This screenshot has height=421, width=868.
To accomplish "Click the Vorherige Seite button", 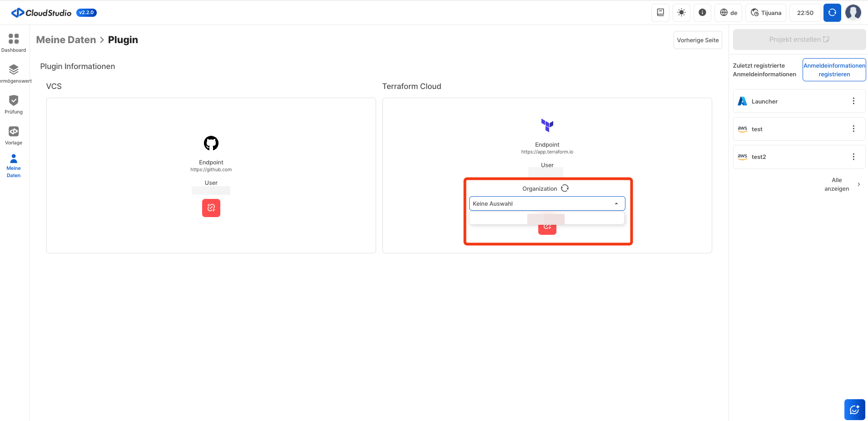I will click(698, 40).
